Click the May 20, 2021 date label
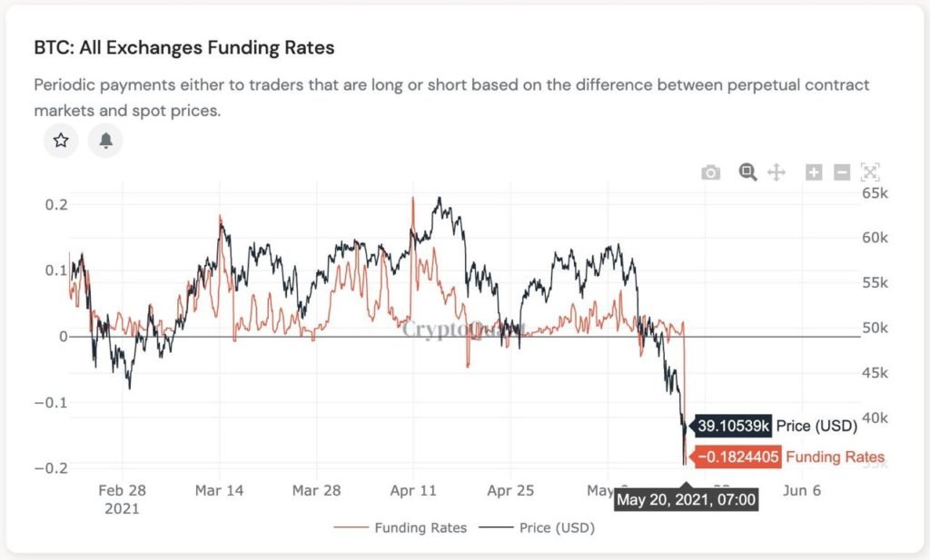 (686, 499)
